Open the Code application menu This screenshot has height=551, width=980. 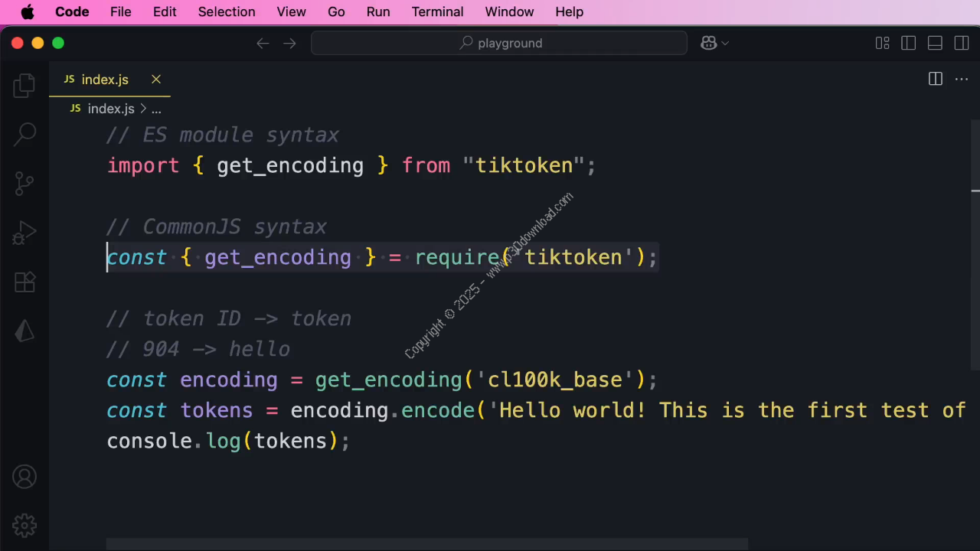tap(72, 11)
